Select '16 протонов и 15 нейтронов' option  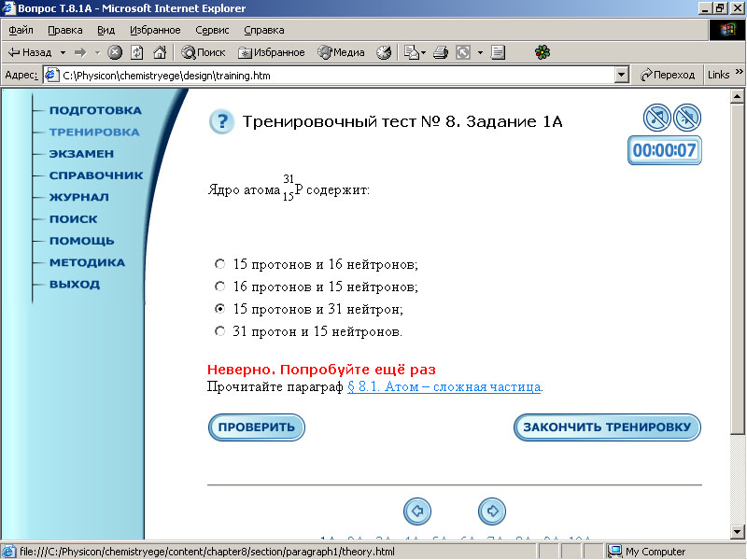pos(219,287)
